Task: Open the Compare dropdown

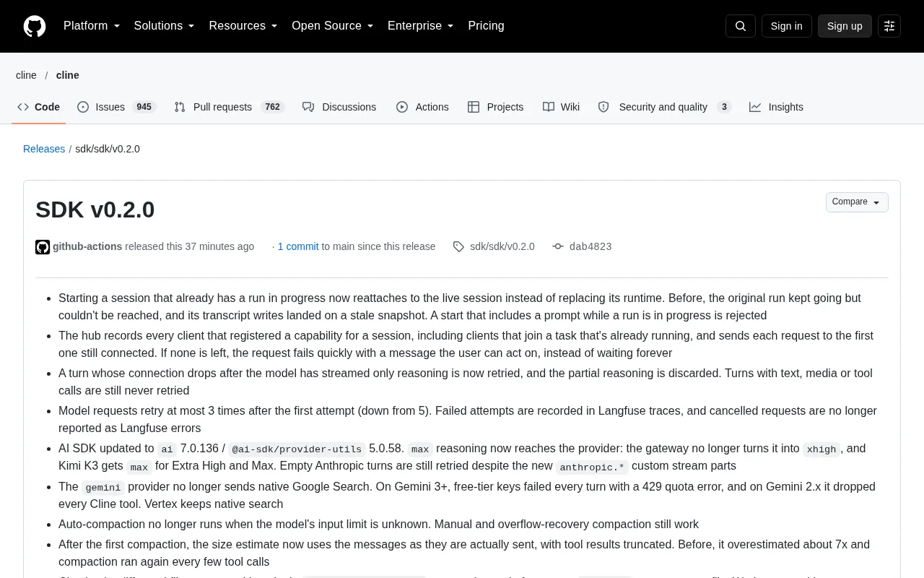Action: tap(857, 202)
